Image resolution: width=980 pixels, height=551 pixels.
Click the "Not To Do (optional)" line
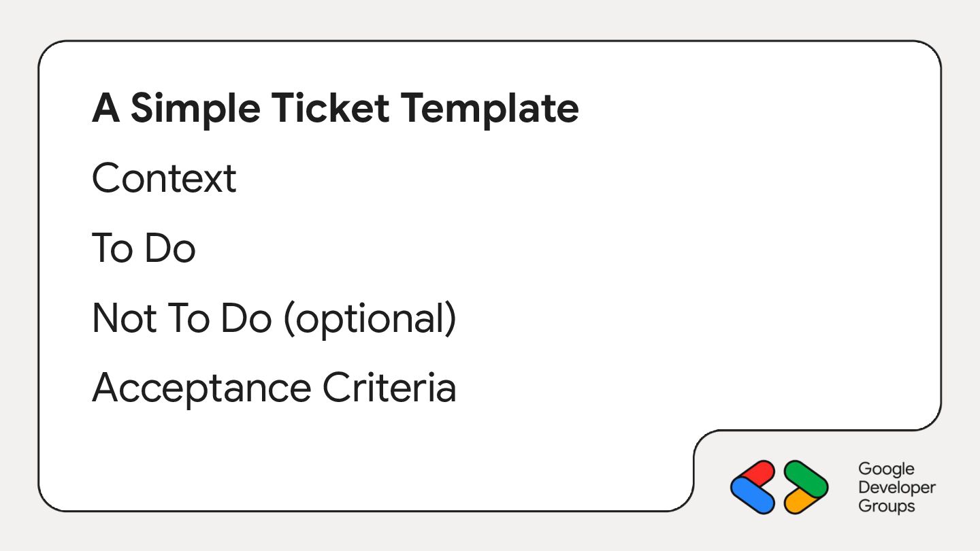click(x=274, y=318)
